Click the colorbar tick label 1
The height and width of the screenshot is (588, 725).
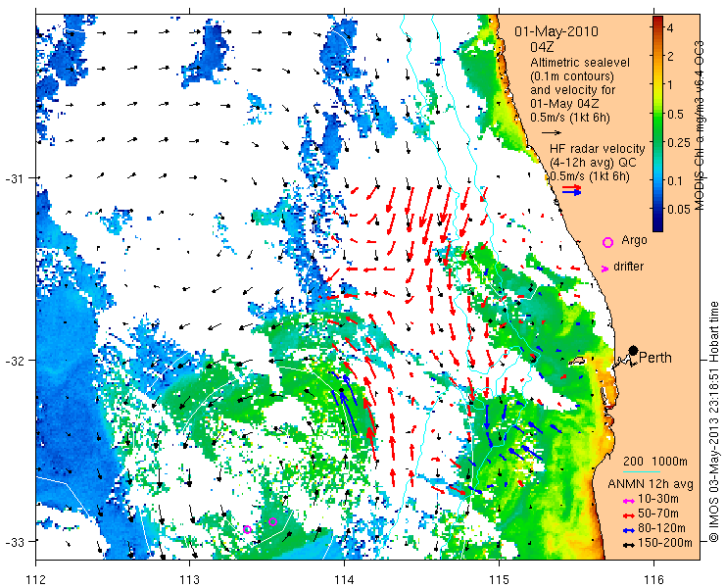(670, 84)
